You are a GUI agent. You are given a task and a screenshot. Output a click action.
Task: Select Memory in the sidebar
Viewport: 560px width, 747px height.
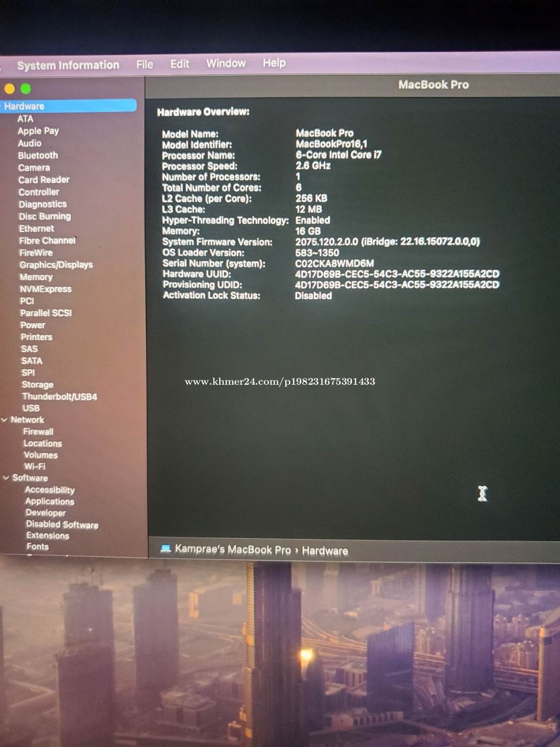point(36,277)
